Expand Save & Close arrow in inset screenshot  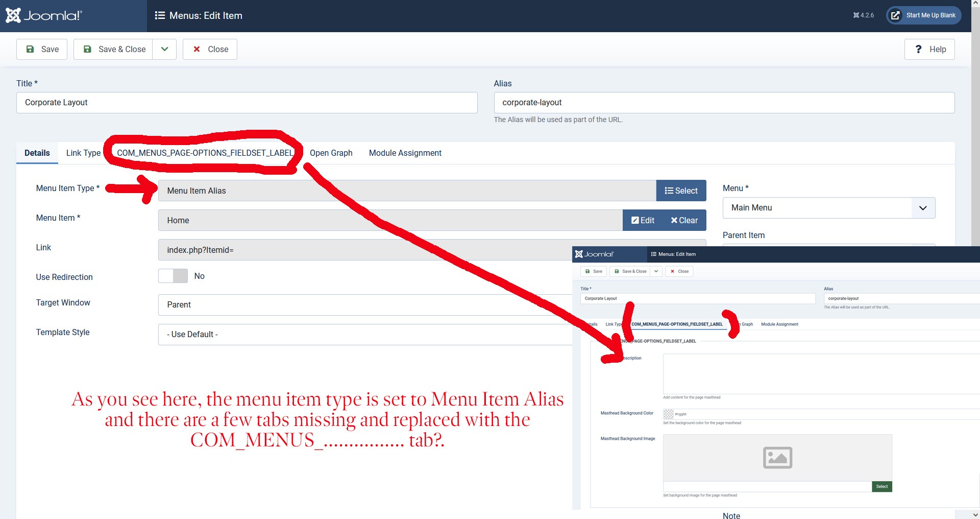[x=656, y=271]
